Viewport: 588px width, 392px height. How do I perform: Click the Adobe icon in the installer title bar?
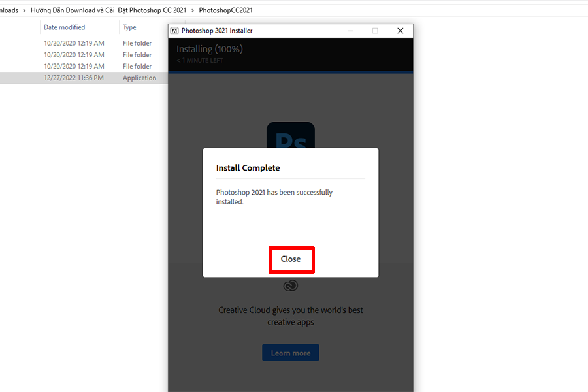(x=174, y=31)
